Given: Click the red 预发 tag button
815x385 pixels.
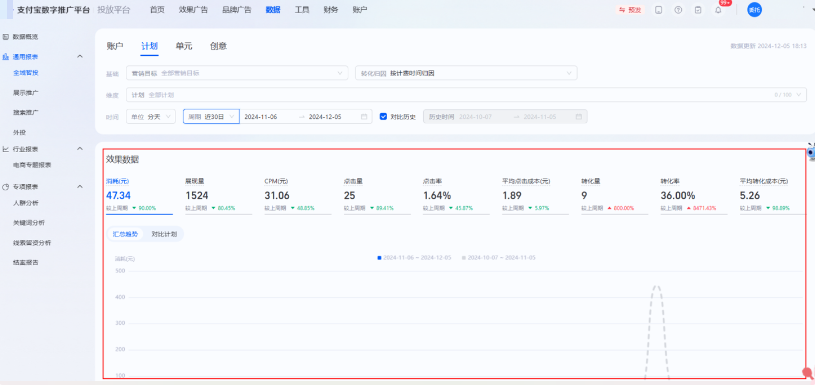Looking at the screenshot, I should click(x=630, y=10).
